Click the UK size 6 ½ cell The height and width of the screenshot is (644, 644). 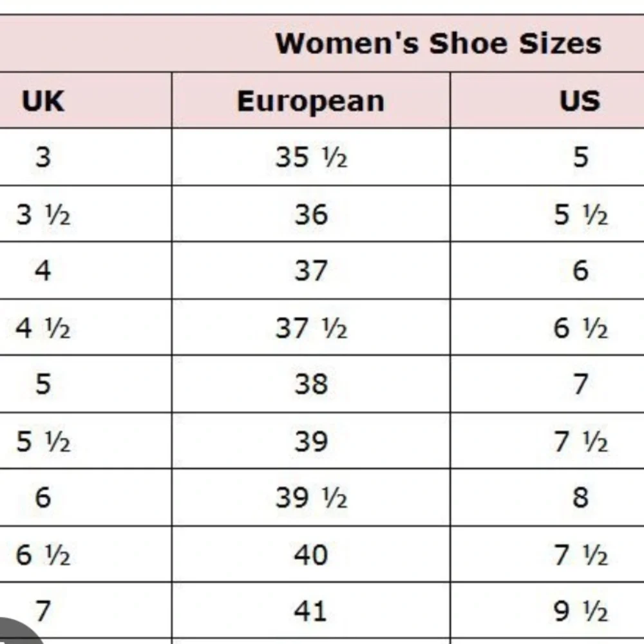86,554
